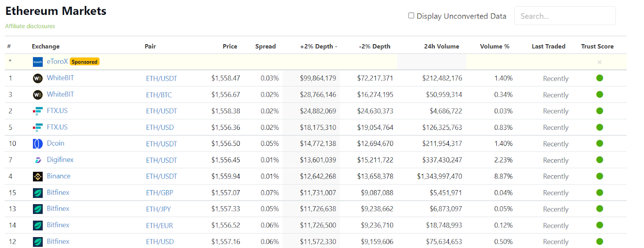The image size is (644, 248).
Task: Open the Digifinex exchange link
Action: click(60, 160)
